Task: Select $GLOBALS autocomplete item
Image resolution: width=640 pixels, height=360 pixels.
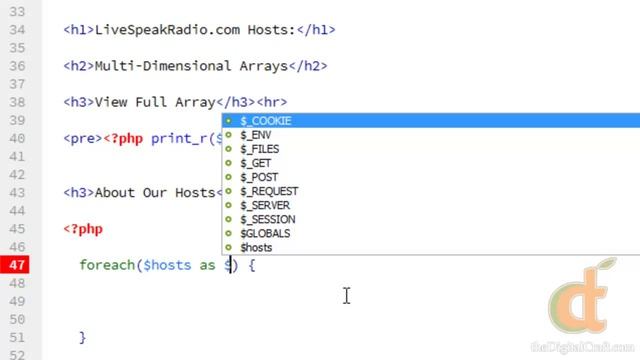Action: click(431, 233)
